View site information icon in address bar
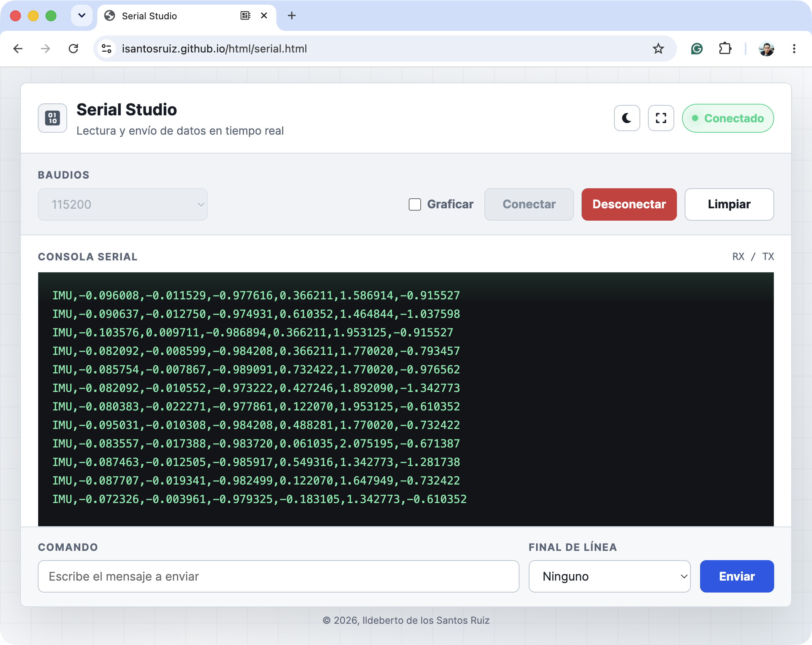 (107, 49)
